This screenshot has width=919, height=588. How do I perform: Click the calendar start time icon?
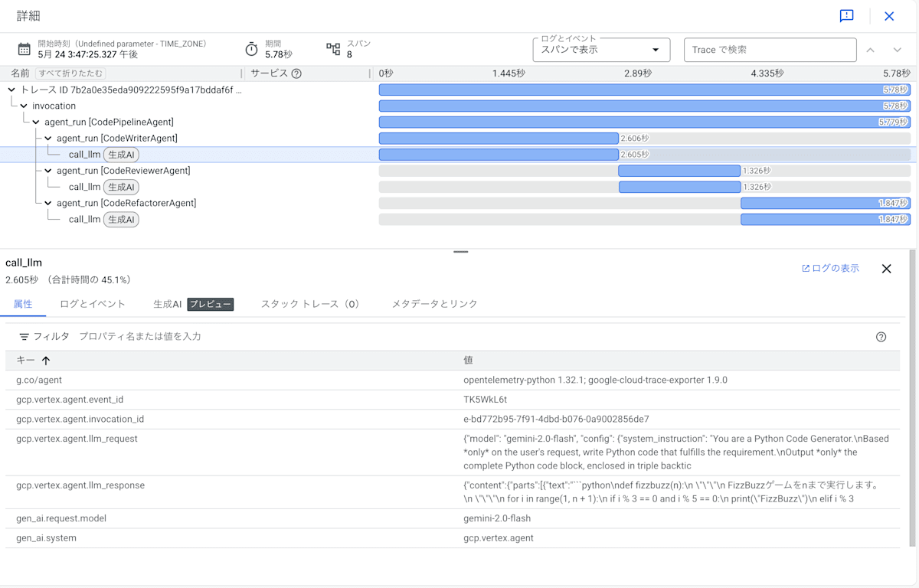click(x=24, y=49)
